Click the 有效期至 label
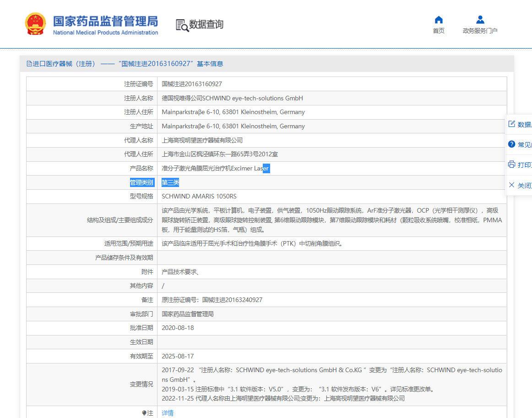The width and height of the screenshot is (532, 418). pos(141,356)
